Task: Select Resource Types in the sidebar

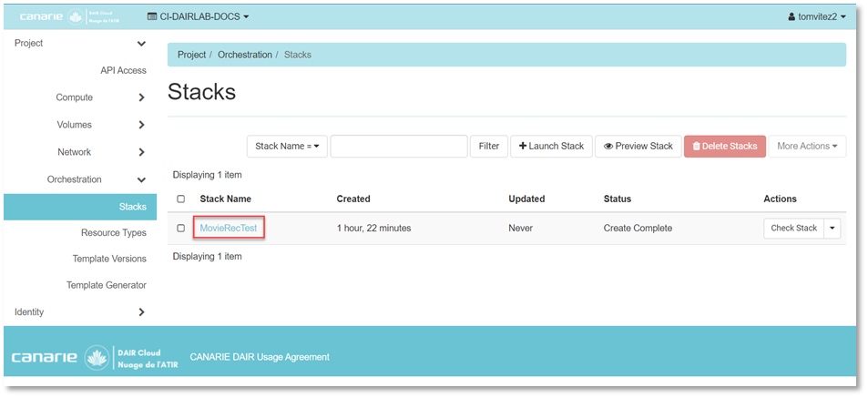Action: (x=113, y=233)
